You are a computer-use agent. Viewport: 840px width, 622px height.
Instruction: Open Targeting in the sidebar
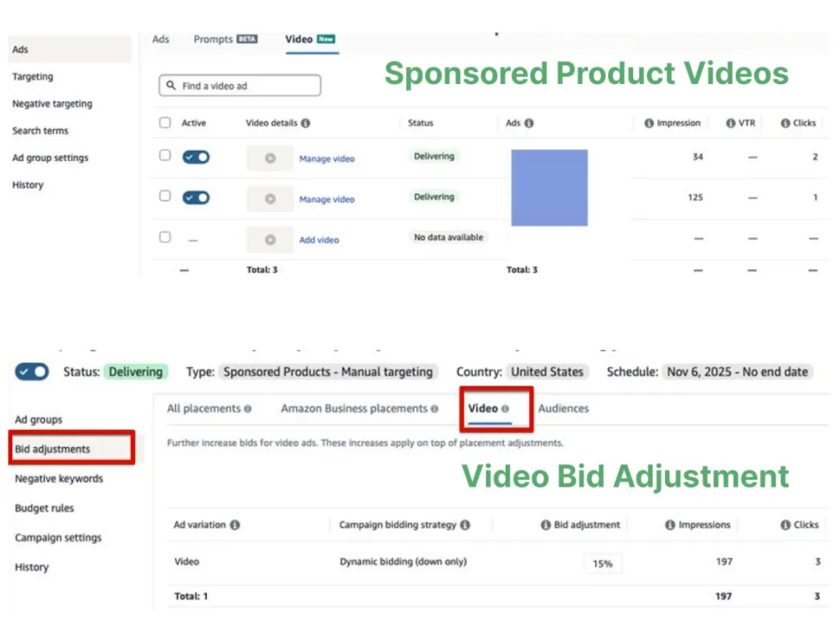(x=33, y=77)
